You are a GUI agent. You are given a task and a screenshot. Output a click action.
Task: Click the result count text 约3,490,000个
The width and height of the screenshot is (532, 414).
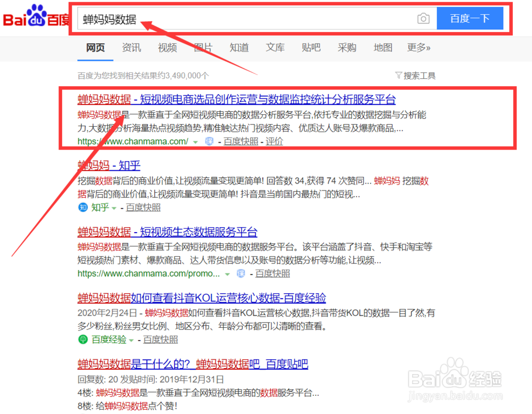click(x=184, y=76)
